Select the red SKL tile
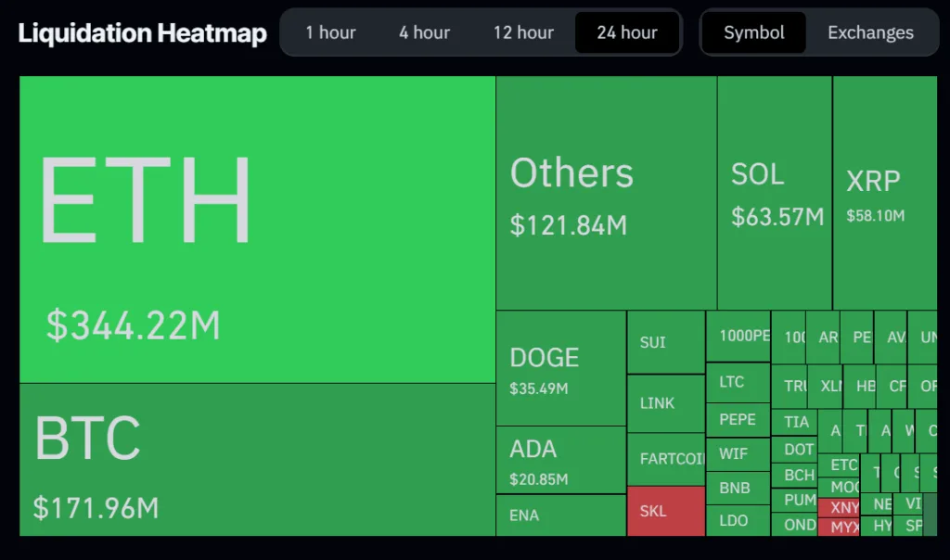Viewport: 950px width, 560px height. pyautogui.click(x=665, y=512)
